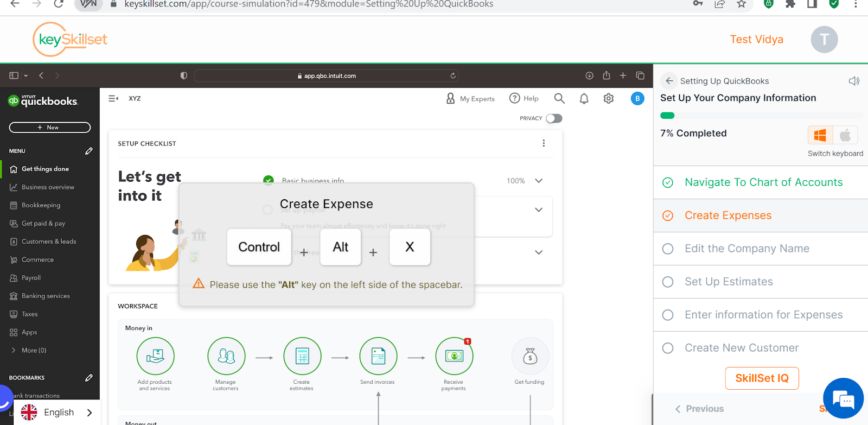Click the Get funding money bag icon
This screenshot has height=425, width=868.
click(x=530, y=356)
